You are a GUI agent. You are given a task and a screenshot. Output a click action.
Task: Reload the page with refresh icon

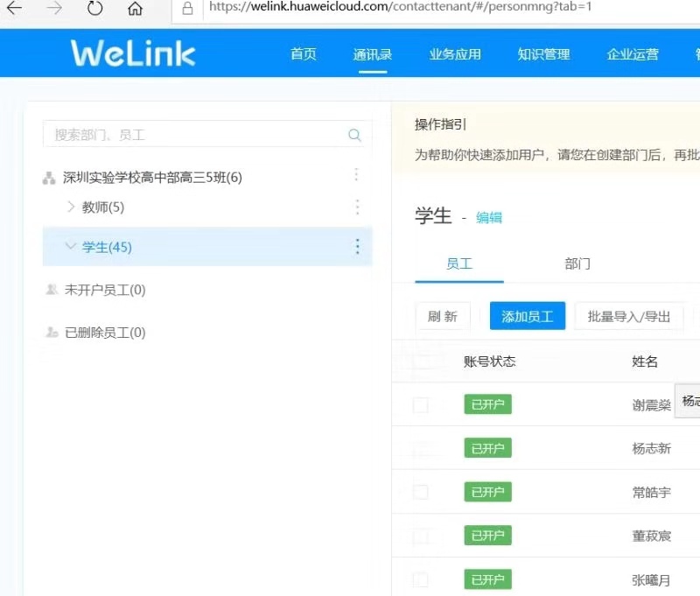94,8
